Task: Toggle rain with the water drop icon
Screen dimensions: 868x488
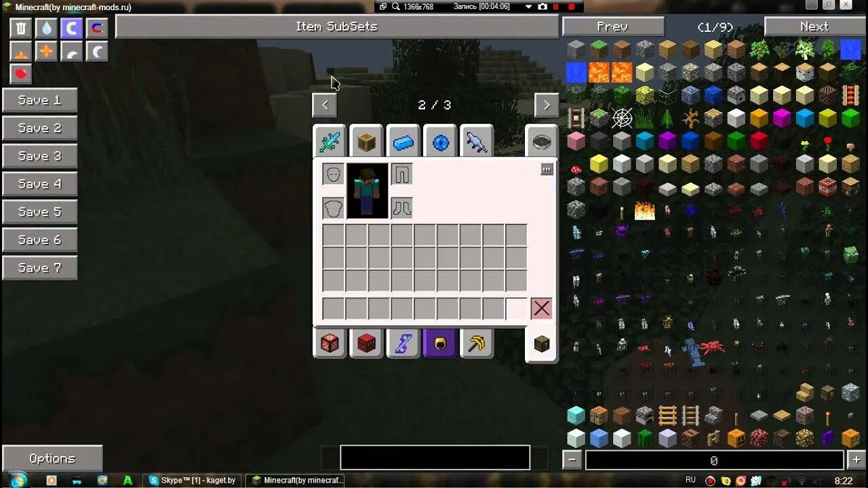Action: pyautogui.click(x=46, y=28)
